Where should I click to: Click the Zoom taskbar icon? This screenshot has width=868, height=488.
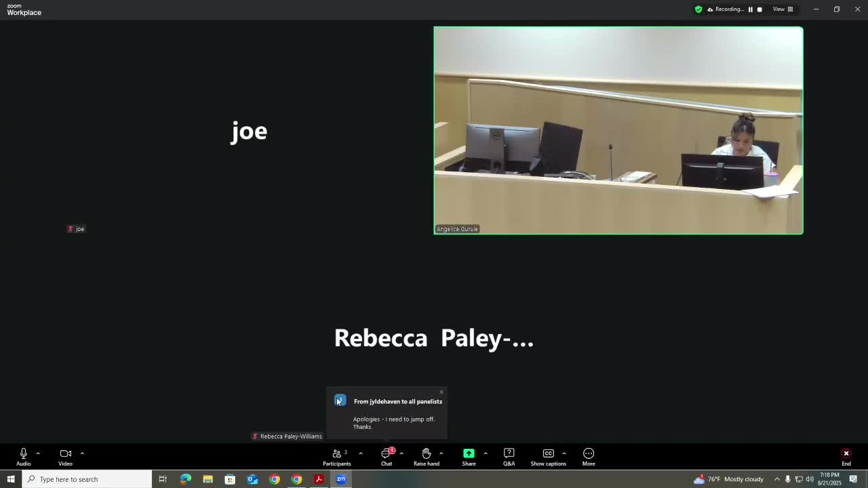tap(341, 479)
